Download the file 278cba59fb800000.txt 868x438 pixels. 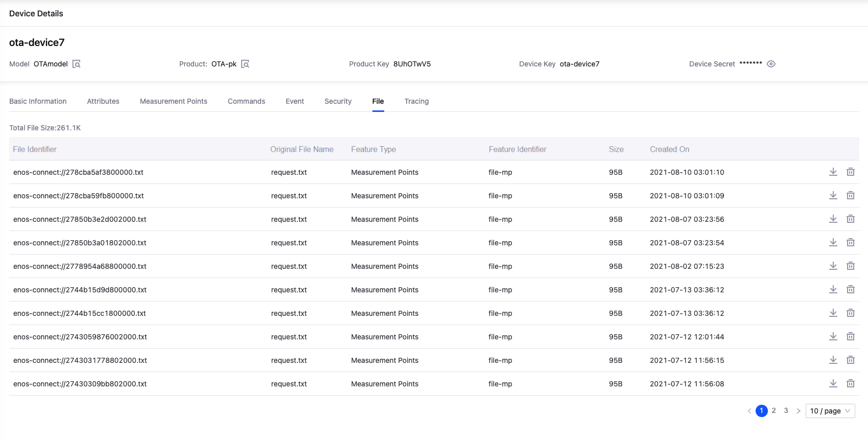[833, 195]
